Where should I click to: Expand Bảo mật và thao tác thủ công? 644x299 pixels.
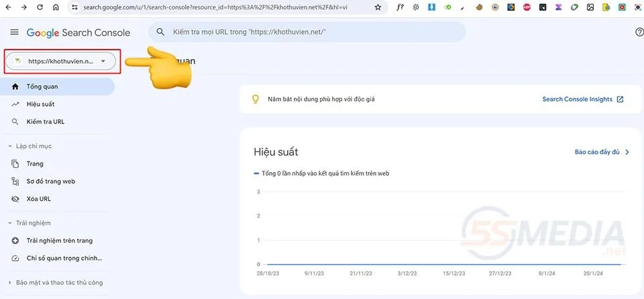[x=10, y=282]
